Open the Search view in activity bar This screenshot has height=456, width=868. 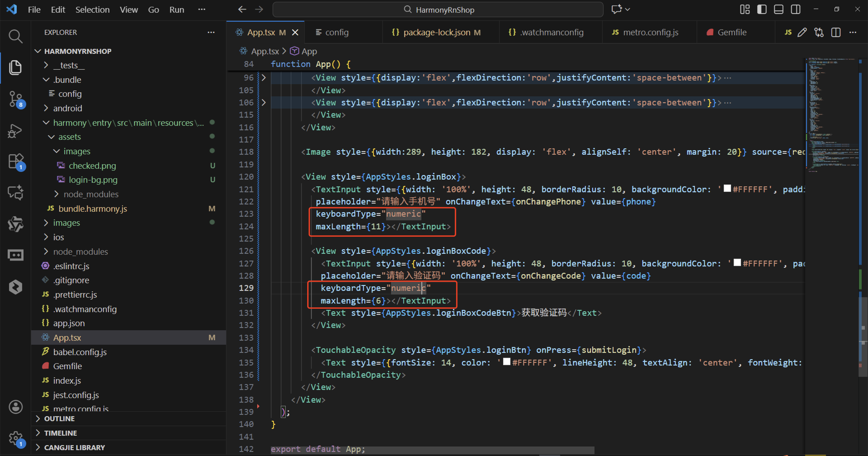[x=15, y=36]
